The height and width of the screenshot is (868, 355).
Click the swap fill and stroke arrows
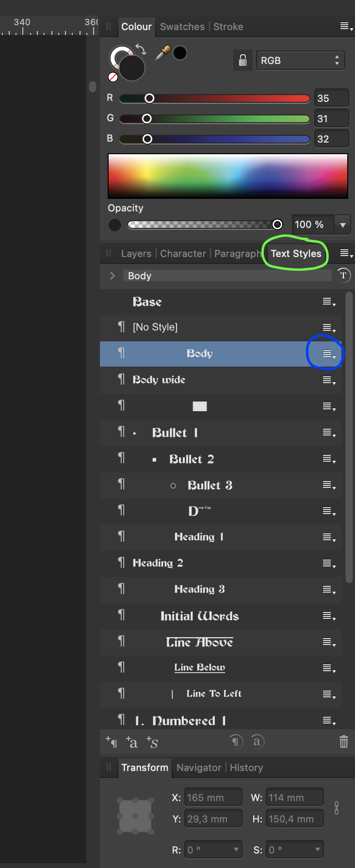click(141, 49)
